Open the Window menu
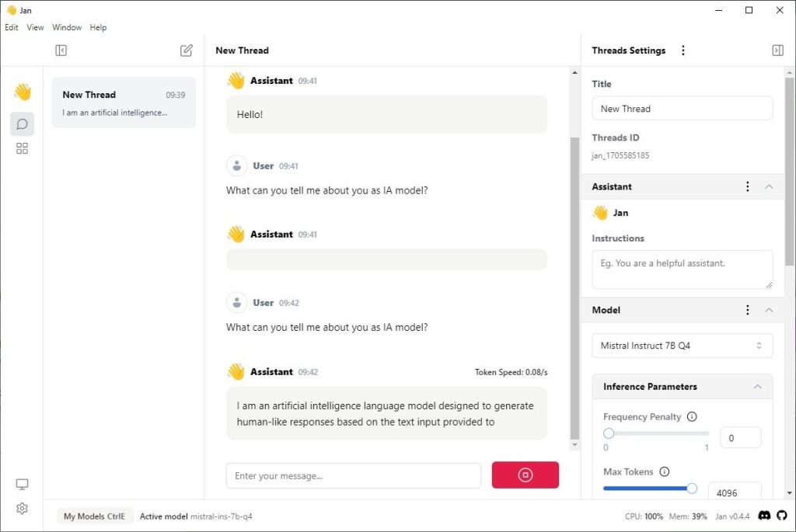The width and height of the screenshot is (796, 532). click(x=67, y=27)
